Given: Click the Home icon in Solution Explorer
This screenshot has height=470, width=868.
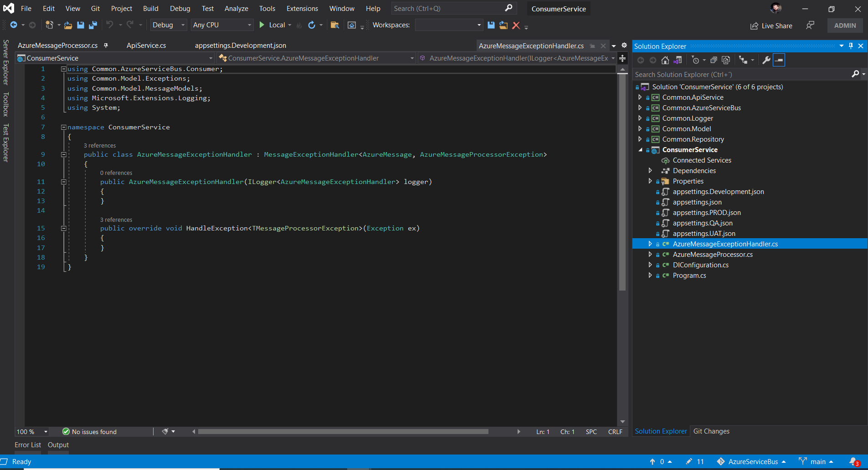Looking at the screenshot, I should (x=665, y=60).
